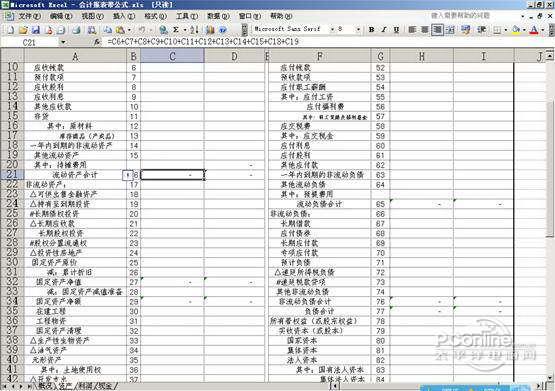Click the error warning icon beside C21

click(x=127, y=175)
